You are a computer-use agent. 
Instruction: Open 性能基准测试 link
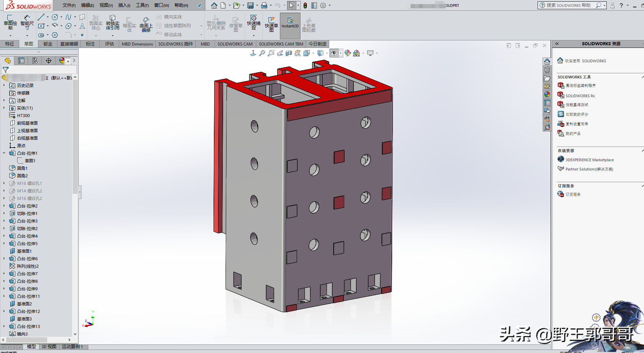(x=577, y=105)
